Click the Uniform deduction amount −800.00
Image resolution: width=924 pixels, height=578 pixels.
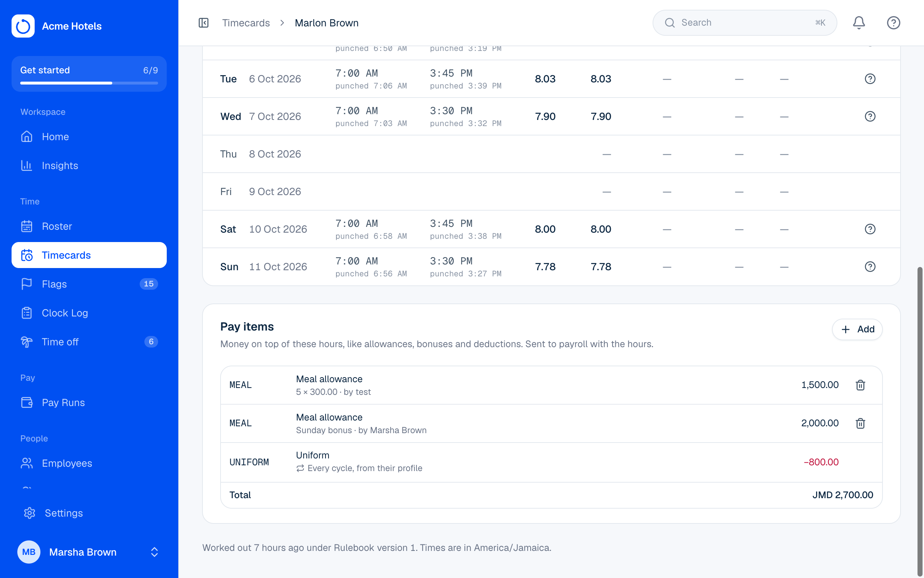coord(821,462)
